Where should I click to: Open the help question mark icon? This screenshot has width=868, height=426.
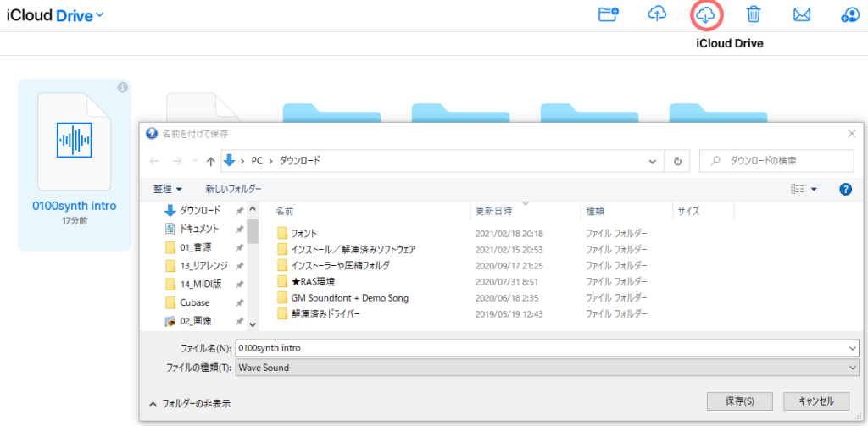844,189
